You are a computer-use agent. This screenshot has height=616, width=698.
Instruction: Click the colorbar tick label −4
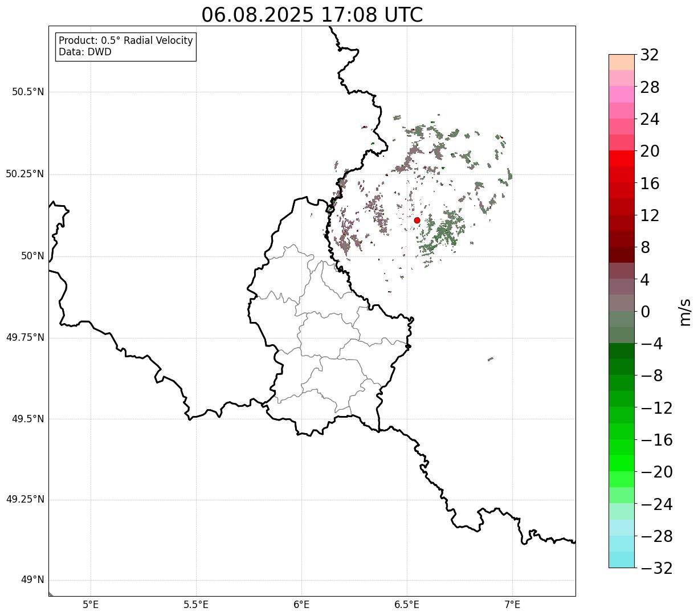click(x=651, y=344)
